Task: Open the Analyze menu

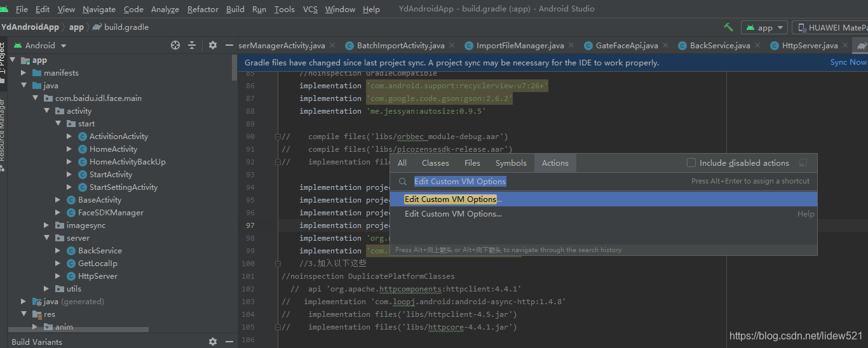Action: [165, 10]
